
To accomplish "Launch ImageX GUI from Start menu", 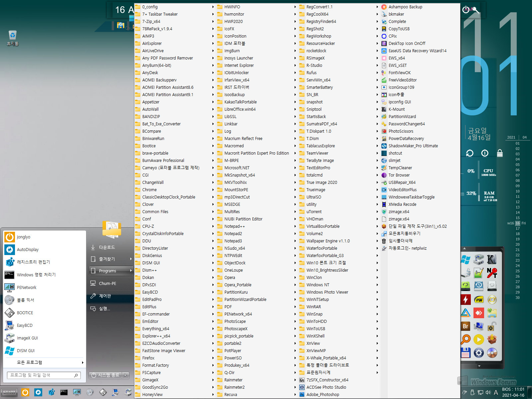I will click(x=45, y=338).
